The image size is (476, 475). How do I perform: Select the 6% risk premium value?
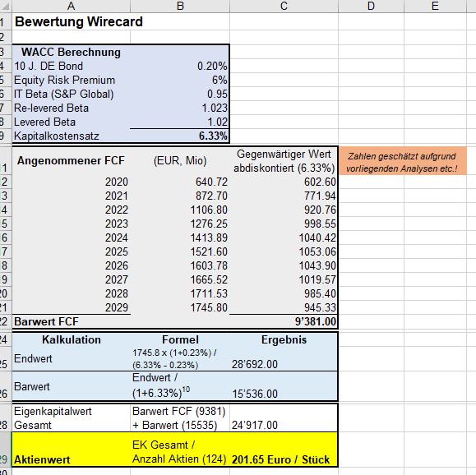pos(180,81)
